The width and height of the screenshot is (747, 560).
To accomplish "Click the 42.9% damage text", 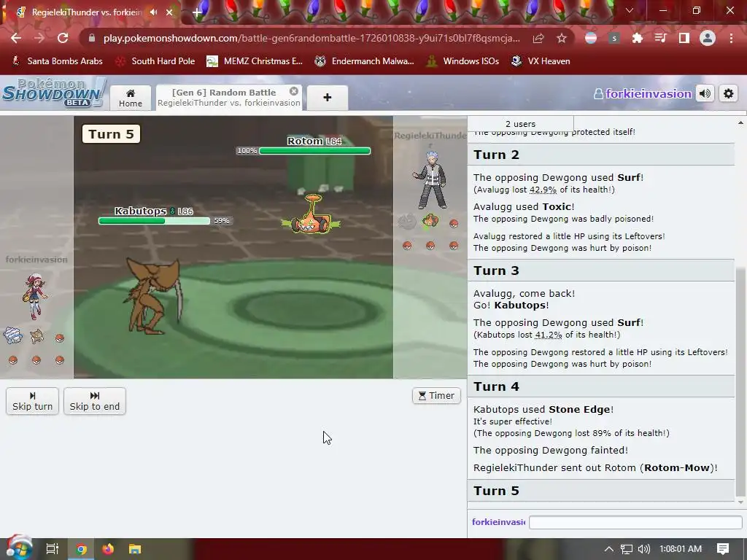I will [x=543, y=190].
